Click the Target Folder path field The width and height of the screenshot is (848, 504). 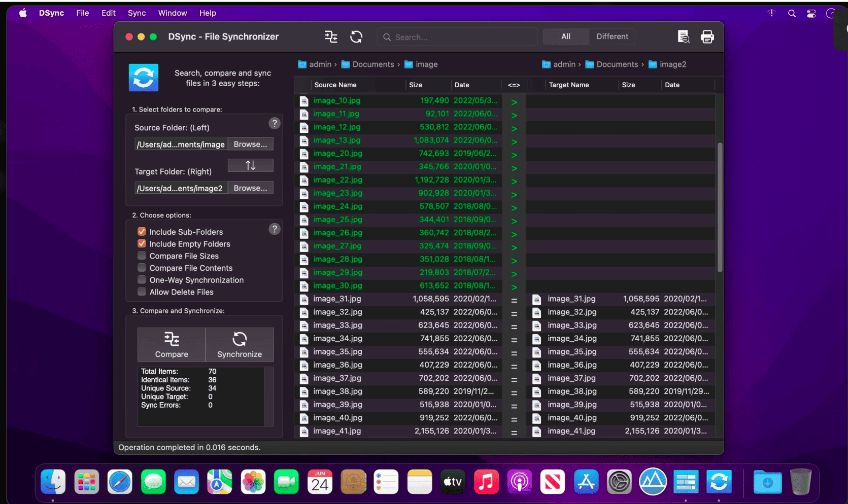pyautogui.click(x=181, y=188)
